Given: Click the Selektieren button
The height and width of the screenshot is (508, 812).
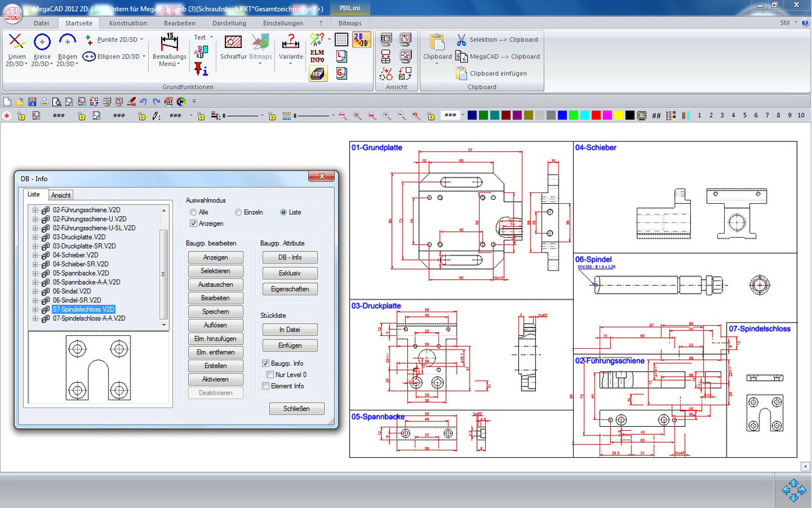Looking at the screenshot, I should (x=215, y=271).
